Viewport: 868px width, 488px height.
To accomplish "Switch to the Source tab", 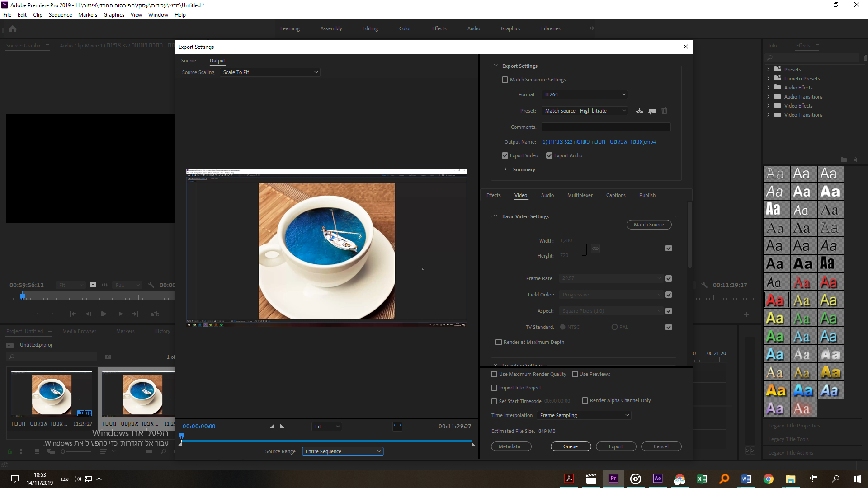I will click(x=189, y=61).
